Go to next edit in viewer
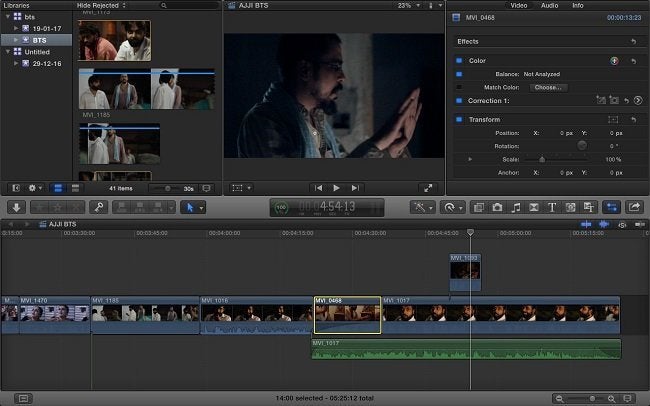This screenshot has width=650, height=406. pyautogui.click(x=355, y=188)
